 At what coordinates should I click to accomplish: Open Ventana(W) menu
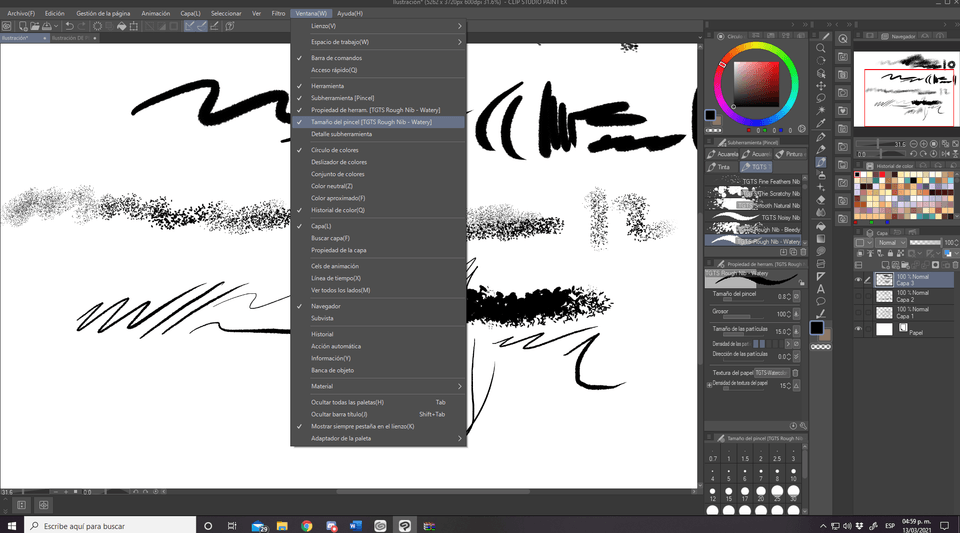click(311, 13)
